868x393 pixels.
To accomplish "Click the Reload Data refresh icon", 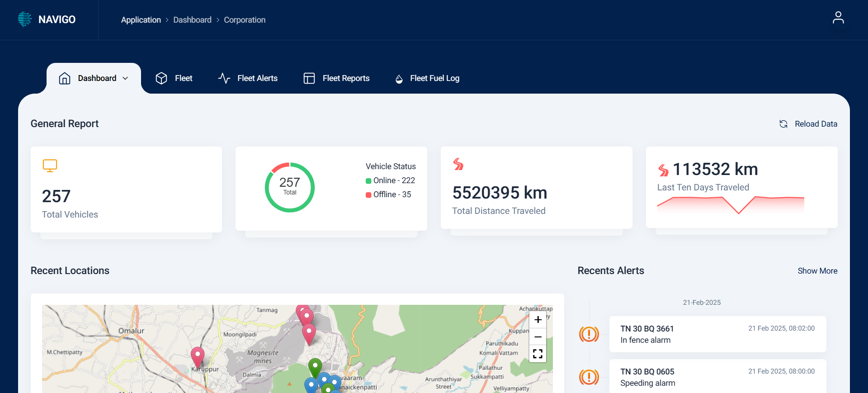I will coord(783,124).
